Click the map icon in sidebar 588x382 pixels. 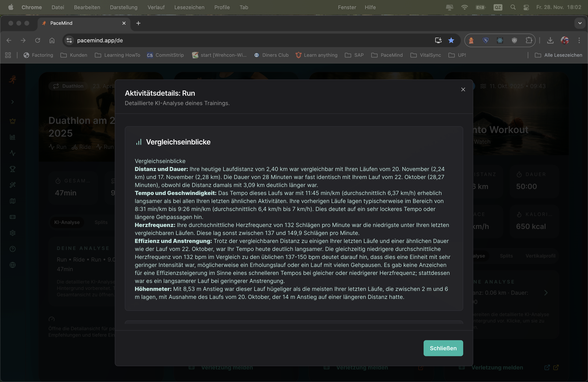pyautogui.click(x=13, y=201)
